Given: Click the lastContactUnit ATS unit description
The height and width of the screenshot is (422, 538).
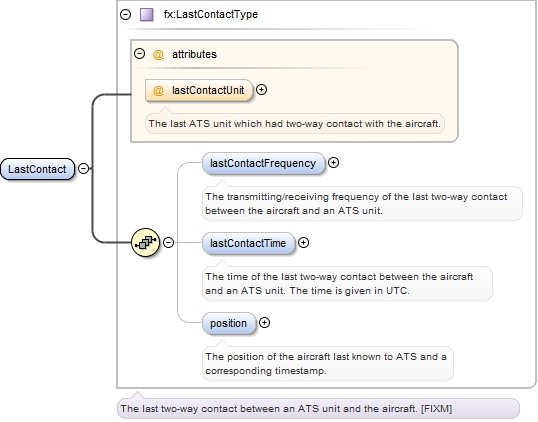Looking at the screenshot, I should pyautogui.click(x=294, y=124).
